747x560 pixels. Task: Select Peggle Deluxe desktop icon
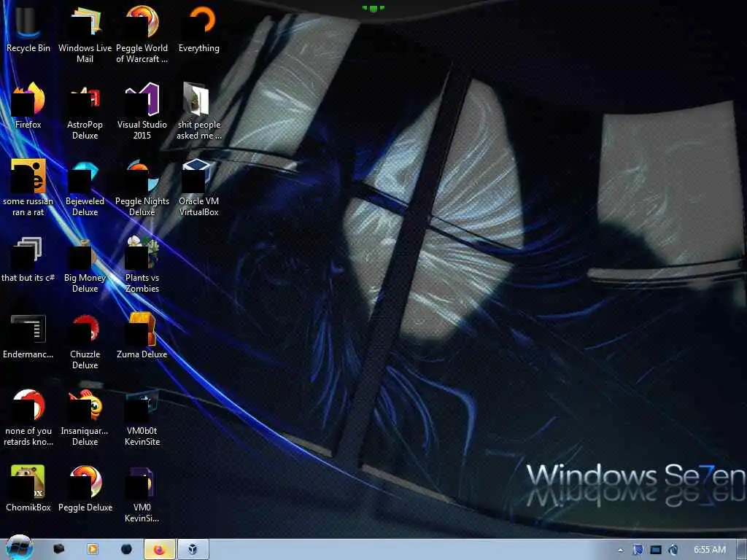(x=85, y=489)
